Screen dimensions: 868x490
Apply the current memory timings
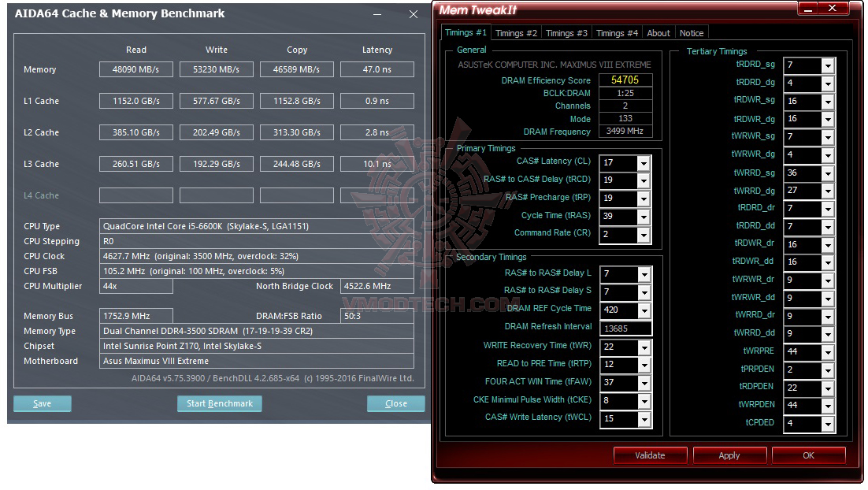(729, 455)
